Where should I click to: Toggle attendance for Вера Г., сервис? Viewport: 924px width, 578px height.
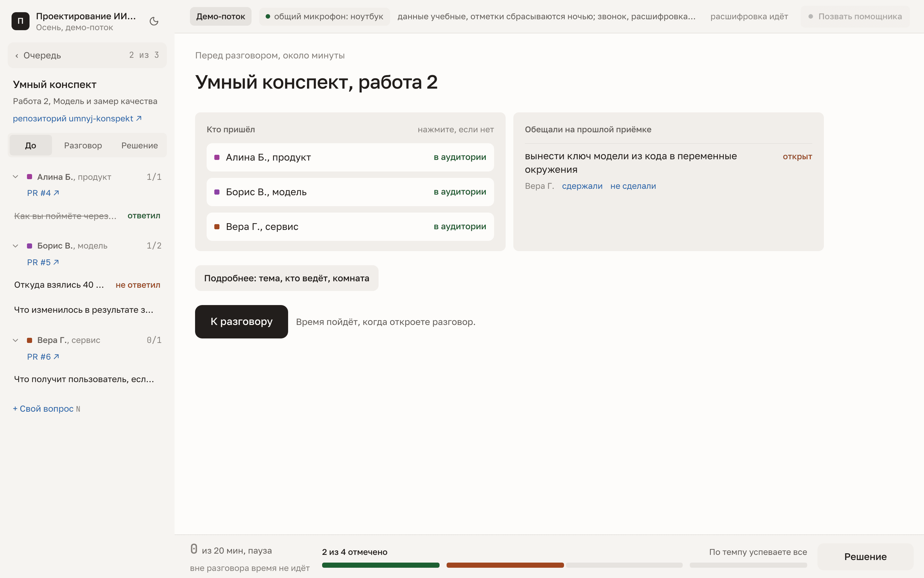tap(350, 227)
